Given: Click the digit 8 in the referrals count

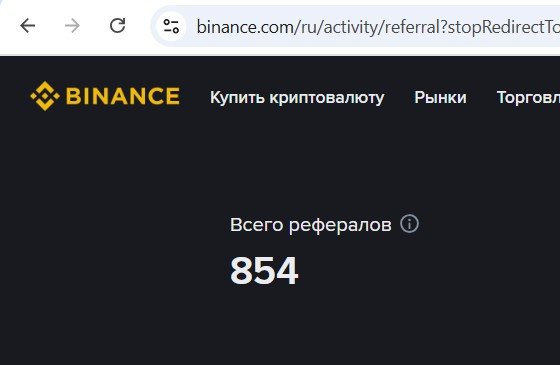Looking at the screenshot, I should [x=241, y=271].
